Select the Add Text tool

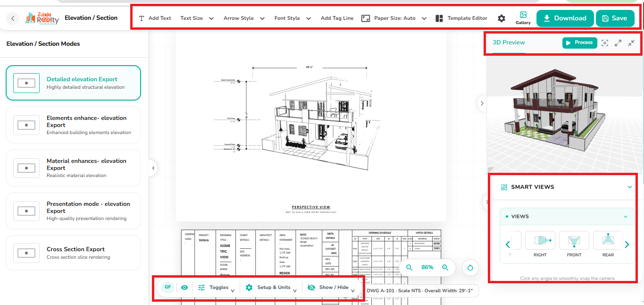click(x=155, y=18)
